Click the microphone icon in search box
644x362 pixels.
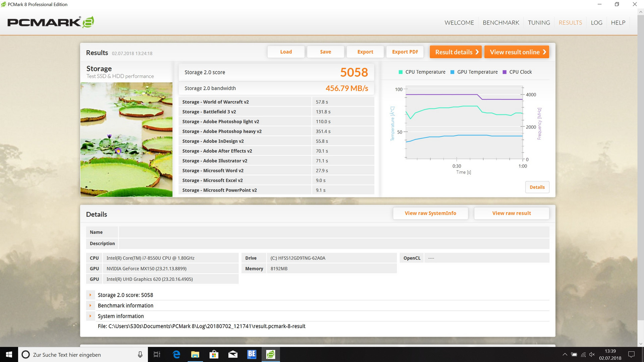click(140, 355)
